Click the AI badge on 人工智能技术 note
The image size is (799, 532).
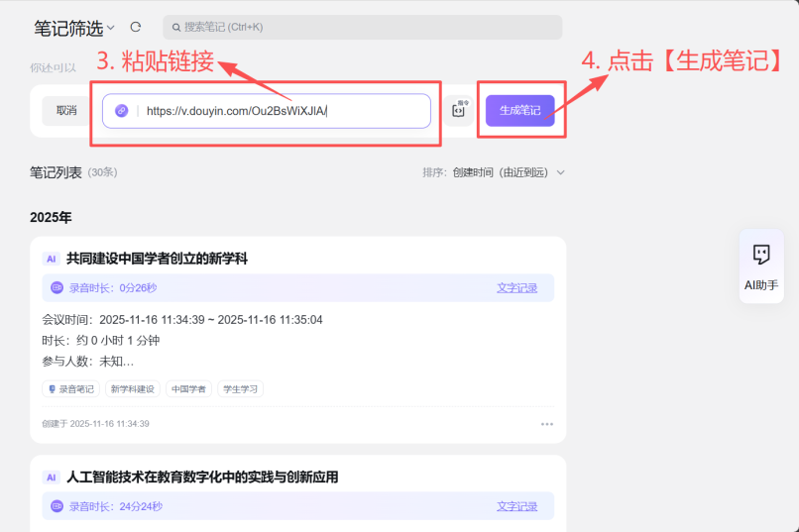52,478
